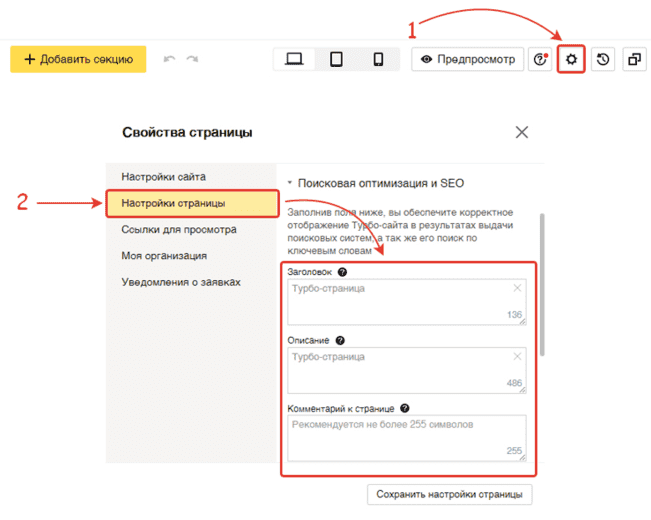Click the Добавить секцию button
This screenshot has height=520, width=651.
tap(78, 59)
